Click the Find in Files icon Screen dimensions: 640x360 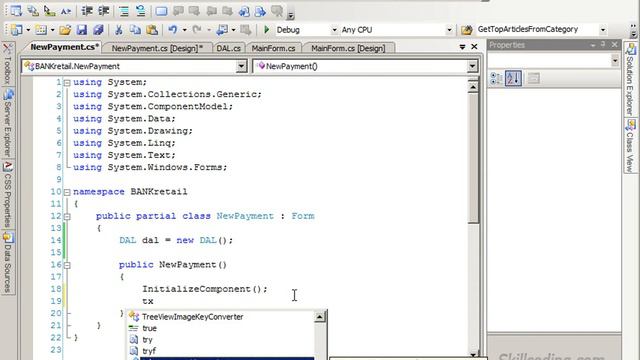coord(467,30)
